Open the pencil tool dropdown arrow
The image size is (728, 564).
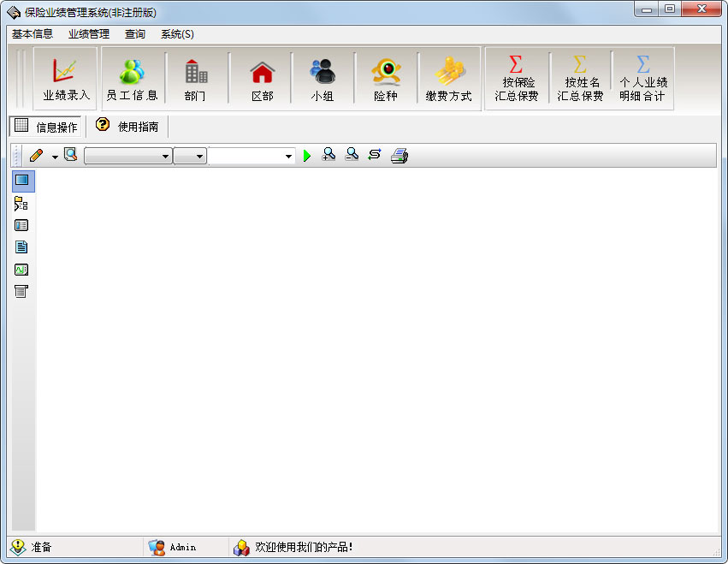(x=55, y=157)
